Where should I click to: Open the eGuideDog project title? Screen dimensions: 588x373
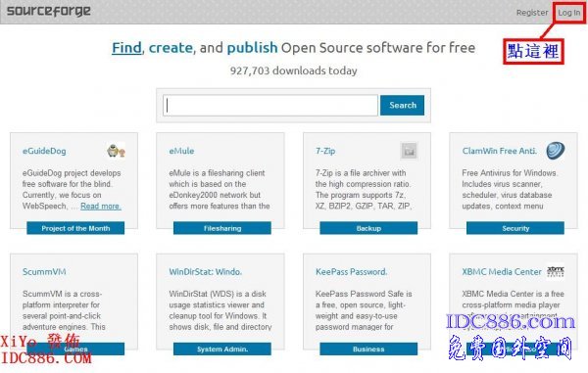[44, 151]
